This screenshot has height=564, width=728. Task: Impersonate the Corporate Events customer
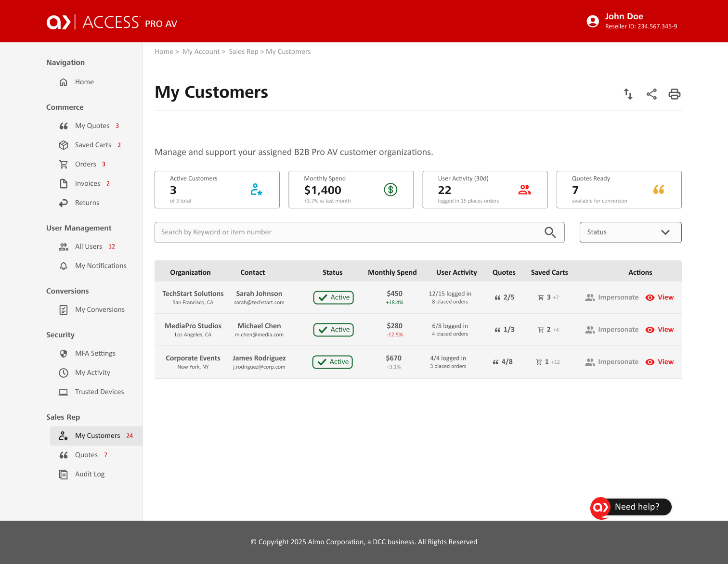point(612,362)
